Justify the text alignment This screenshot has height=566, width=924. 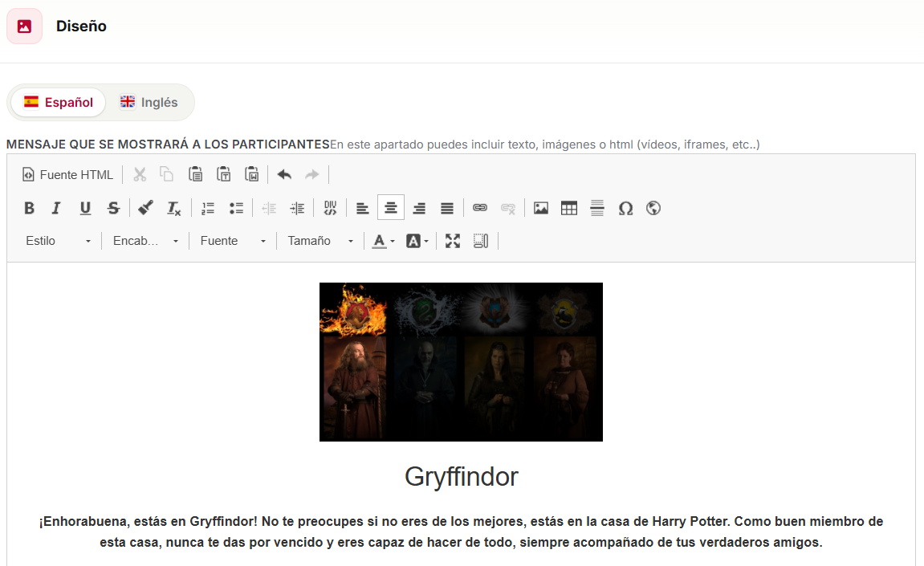point(447,208)
